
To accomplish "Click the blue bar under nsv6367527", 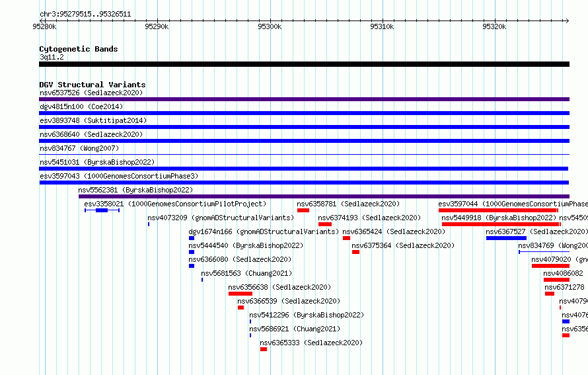I will (506, 238).
